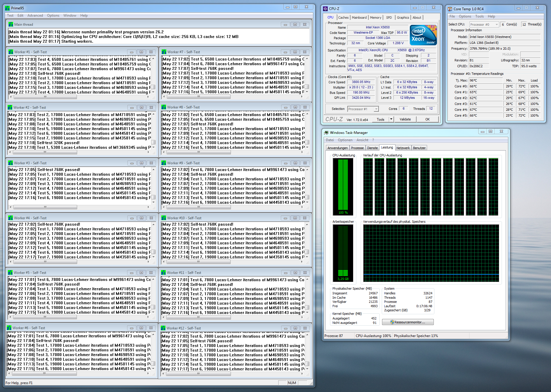Click the scroll-down arrow in Worker #9
This screenshot has height=392, width=551.
[x=307, y=202]
